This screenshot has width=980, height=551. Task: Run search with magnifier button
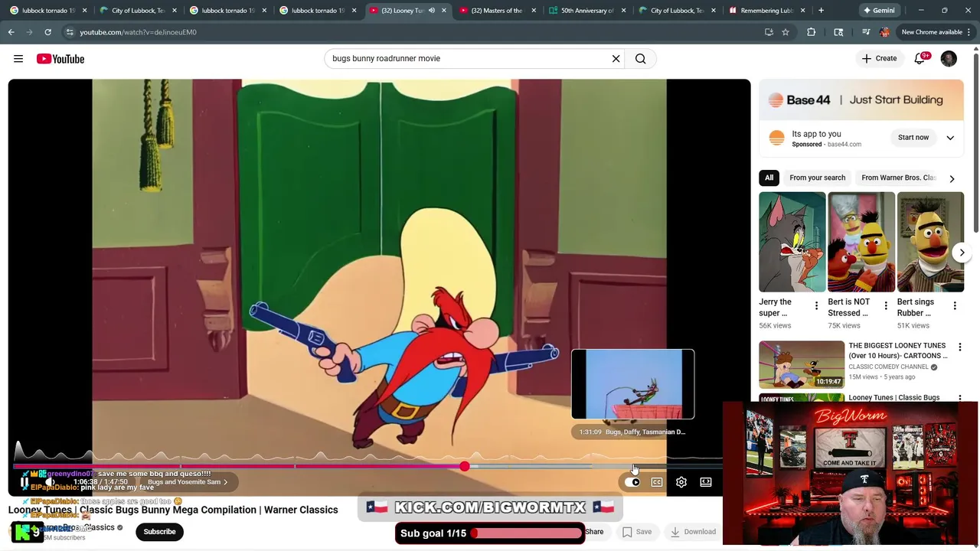pyautogui.click(x=641, y=59)
